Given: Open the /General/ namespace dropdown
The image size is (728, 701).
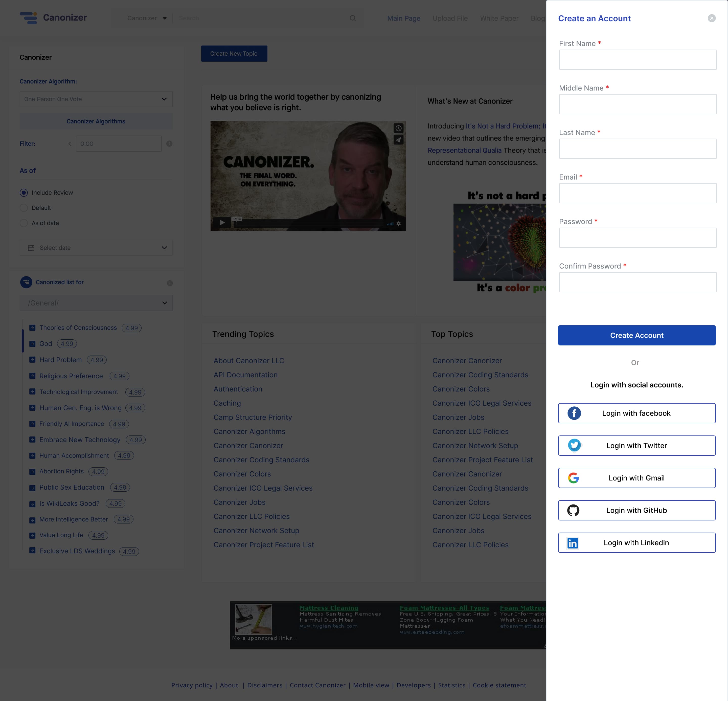Looking at the screenshot, I should (96, 303).
